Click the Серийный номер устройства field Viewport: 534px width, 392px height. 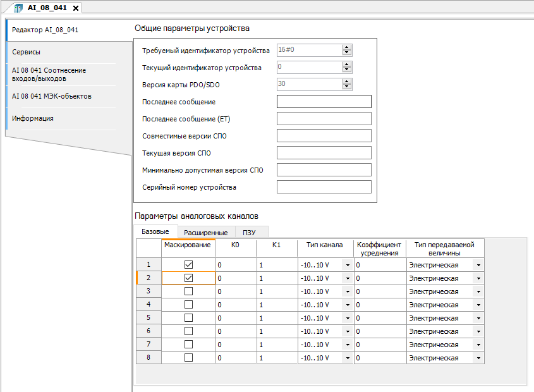coord(324,187)
